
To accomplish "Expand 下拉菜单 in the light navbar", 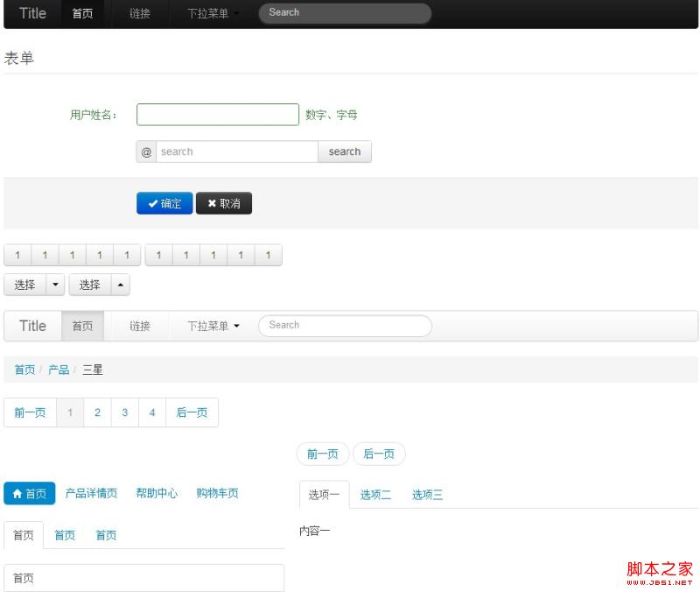I will click(x=213, y=326).
